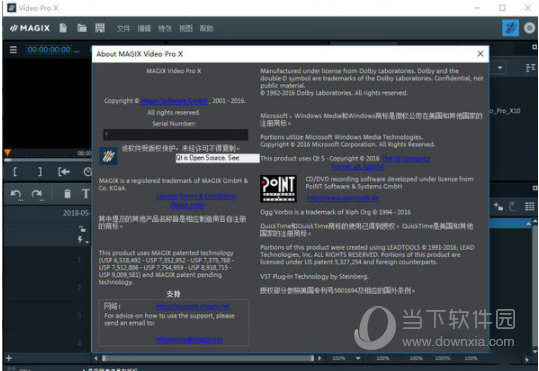Open the license_qt_lgpl.txt link
Image resolution: width=539 pixels, height=371 pixels.
tap(358, 167)
